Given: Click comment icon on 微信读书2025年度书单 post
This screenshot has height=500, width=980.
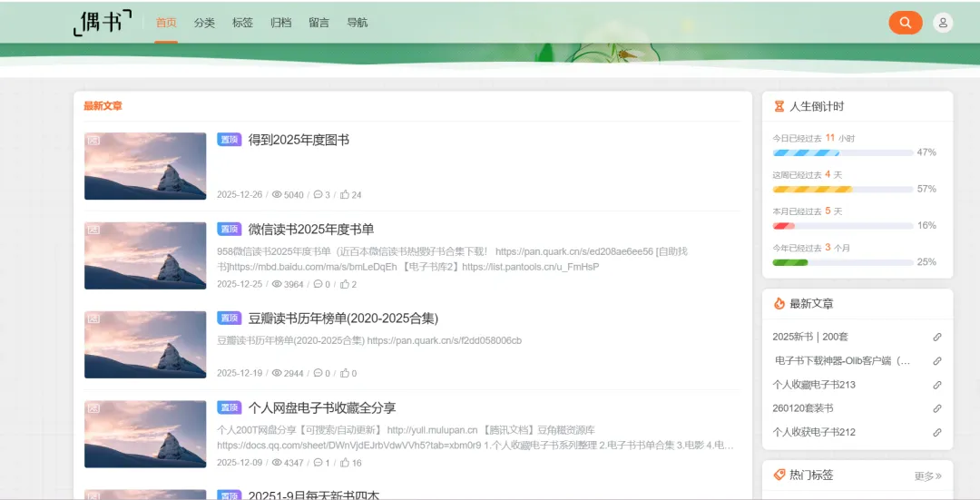Looking at the screenshot, I should 318,284.
